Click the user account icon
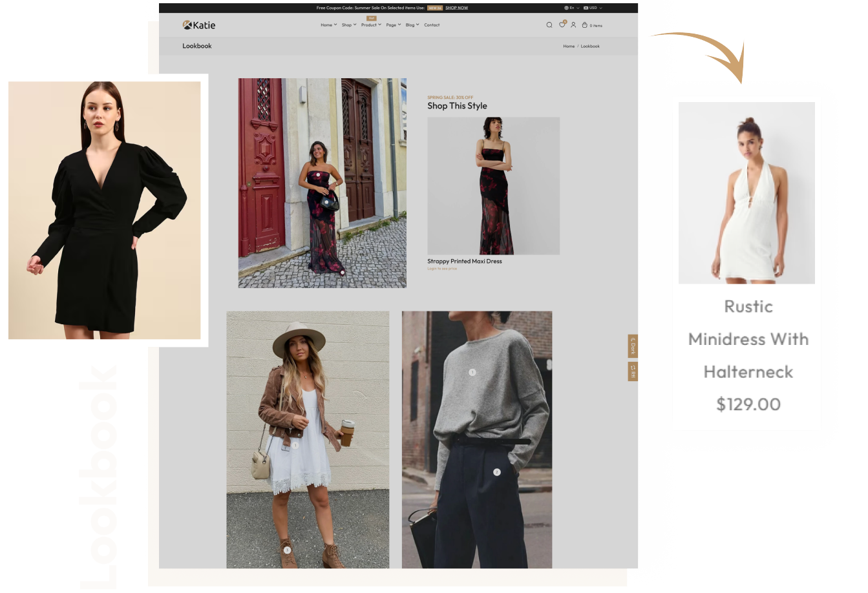868x593 pixels. [x=573, y=25]
